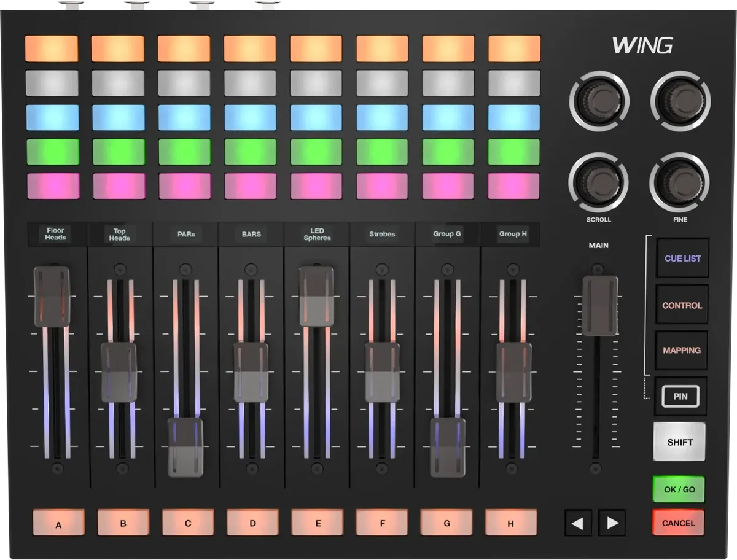Select the CUE LIST mode button
The height and width of the screenshot is (560, 737).
click(682, 259)
